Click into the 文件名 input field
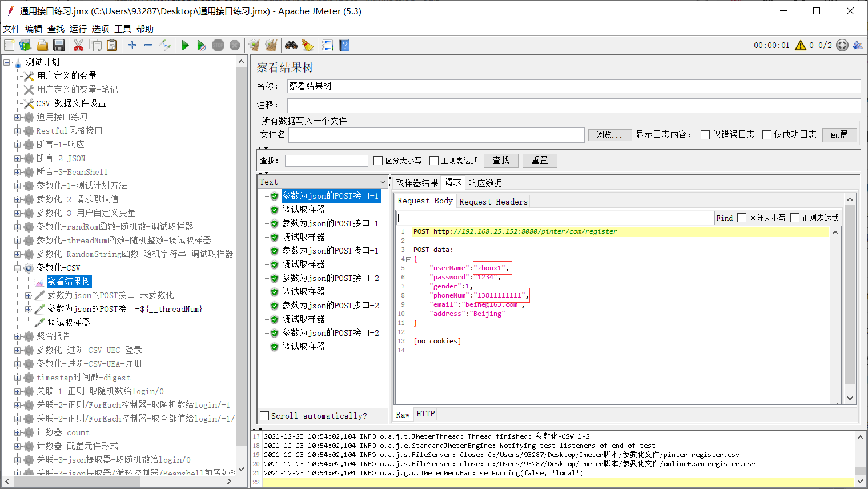This screenshot has width=868, height=489. (x=436, y=135)
